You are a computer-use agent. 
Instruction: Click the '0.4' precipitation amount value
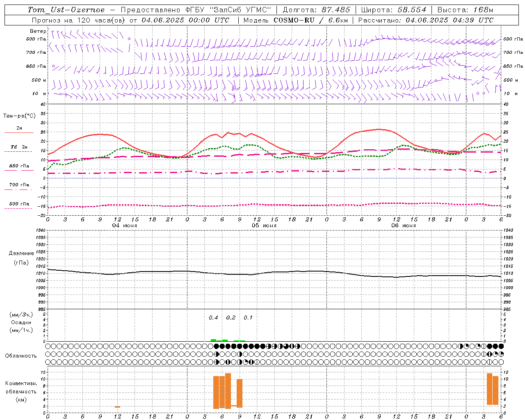[213, 317]
